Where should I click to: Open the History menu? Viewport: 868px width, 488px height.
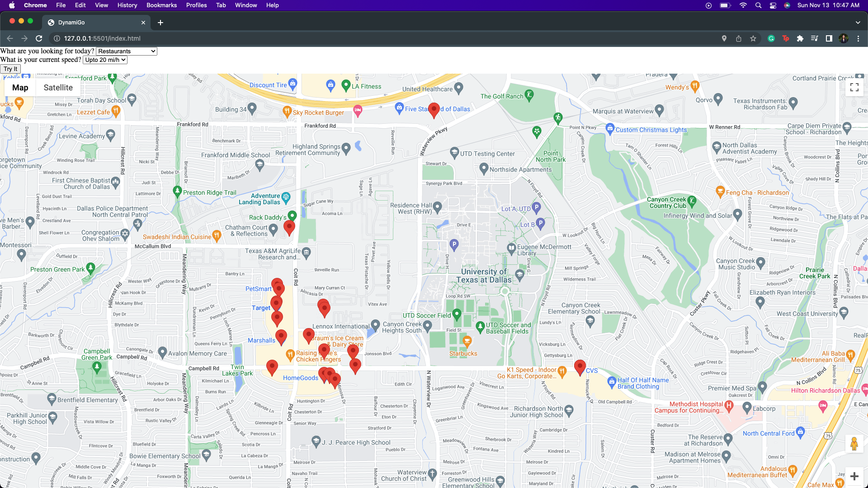click(127, 5)
